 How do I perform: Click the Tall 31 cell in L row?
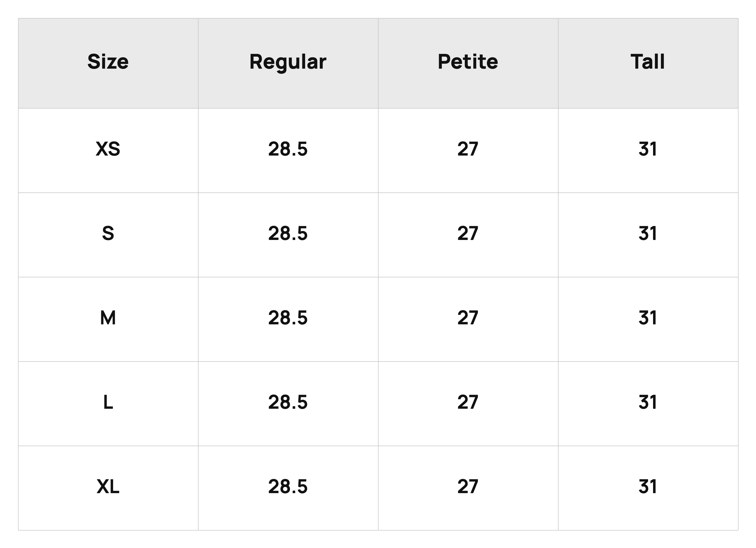coord(648,402)
